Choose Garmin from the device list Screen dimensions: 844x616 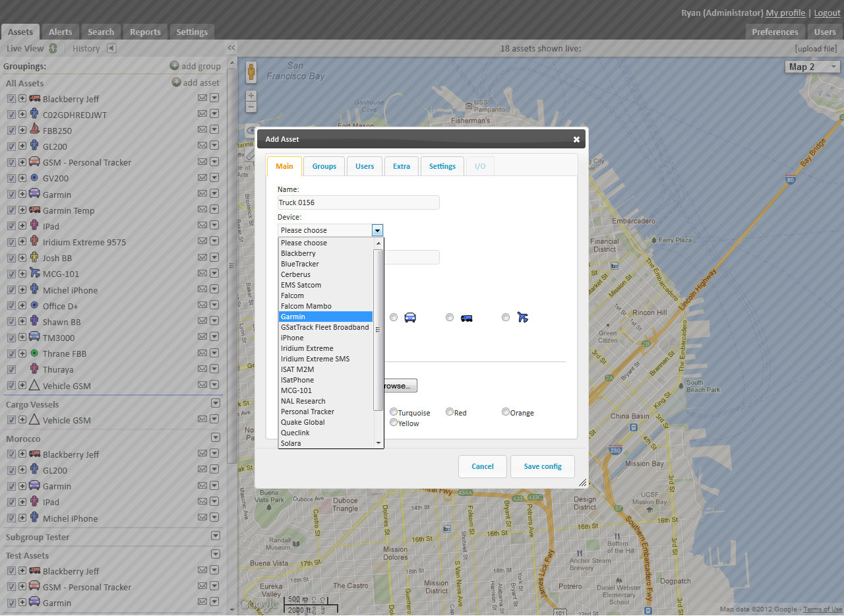tap(326, 317)
